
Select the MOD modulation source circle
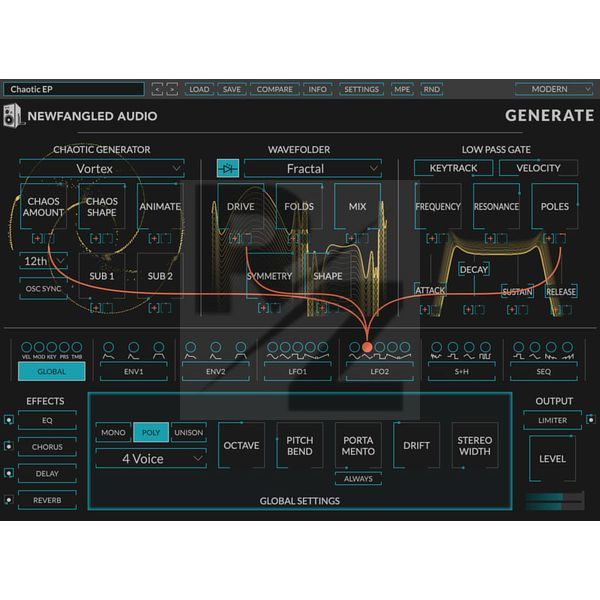[39, 347]
